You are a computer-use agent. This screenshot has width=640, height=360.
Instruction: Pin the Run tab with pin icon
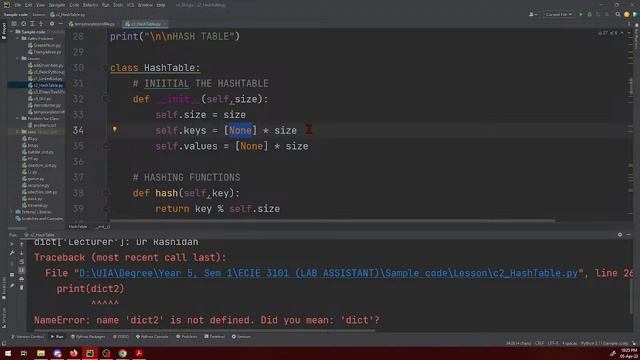(x=12, y=287)
